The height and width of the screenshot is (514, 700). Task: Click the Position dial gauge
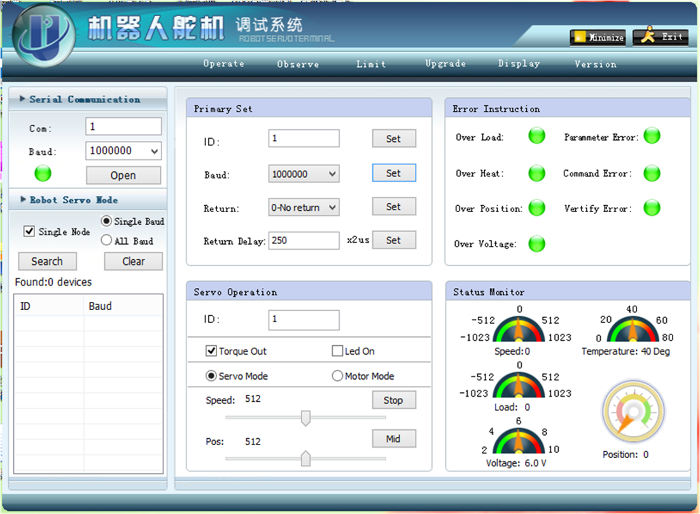pos(634,414)
